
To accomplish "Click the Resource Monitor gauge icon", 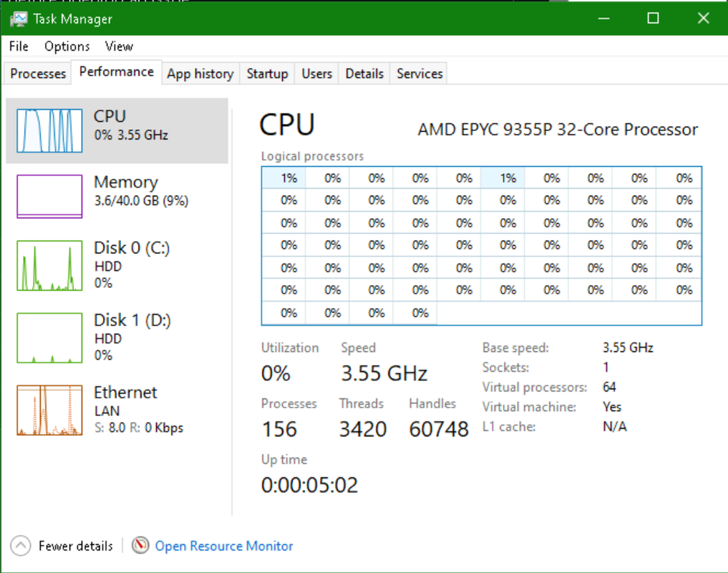I will pyautogui.click(x=140, y=545).
